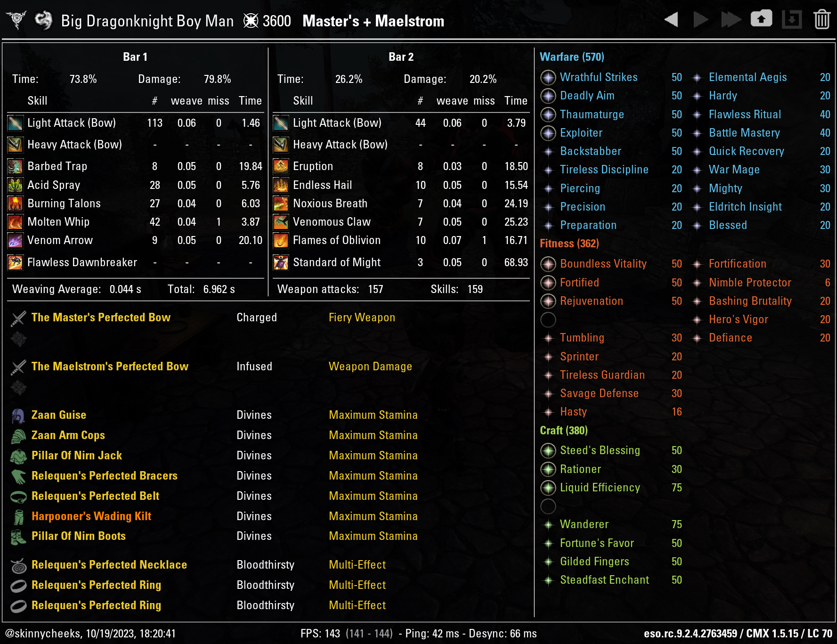
Task: Click the Flawless Dawnbreaker ultimate icon
Action: pos(15,262)
